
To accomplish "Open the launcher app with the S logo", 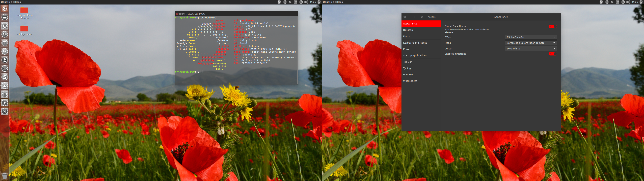I will [5, 77].
